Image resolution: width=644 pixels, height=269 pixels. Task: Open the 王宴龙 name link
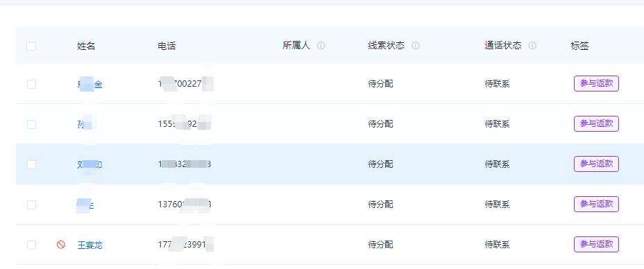(x=90, y=245)
